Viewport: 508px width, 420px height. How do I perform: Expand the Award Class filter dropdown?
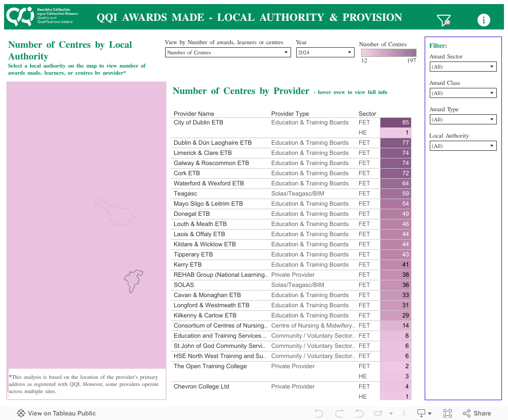click(463, 93)
